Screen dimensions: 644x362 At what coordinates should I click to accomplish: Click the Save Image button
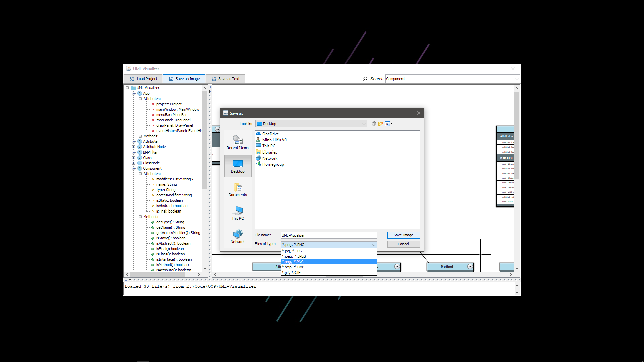tap(403, 235)
